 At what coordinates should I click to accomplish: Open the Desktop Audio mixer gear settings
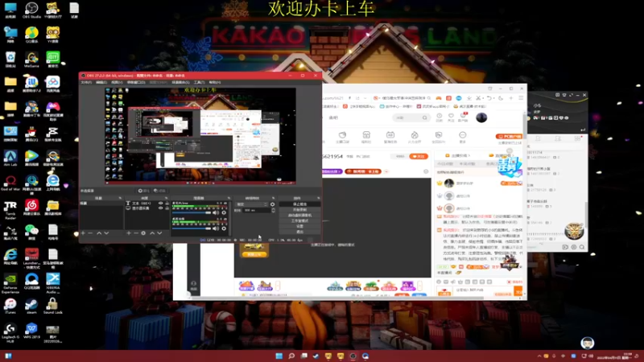[224, 228]
